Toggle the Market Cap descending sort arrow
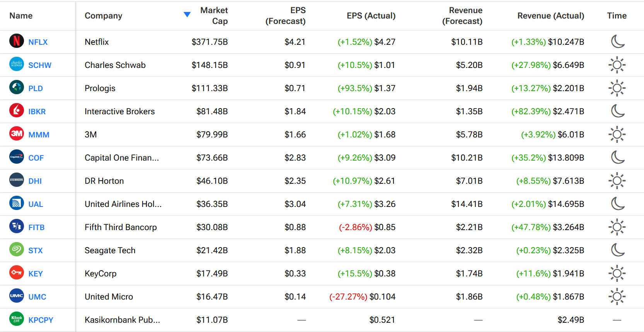Screen dimensions: 644x332 (187, 15)
